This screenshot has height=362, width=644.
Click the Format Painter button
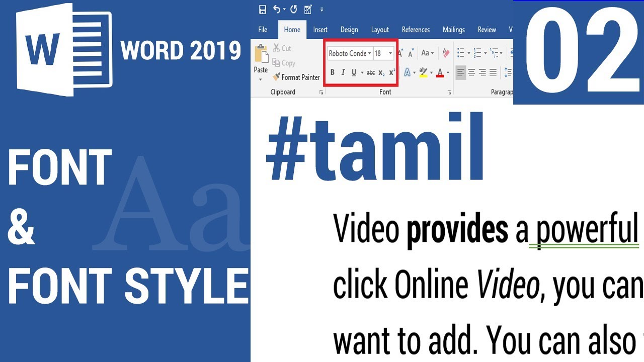(296, 77)
